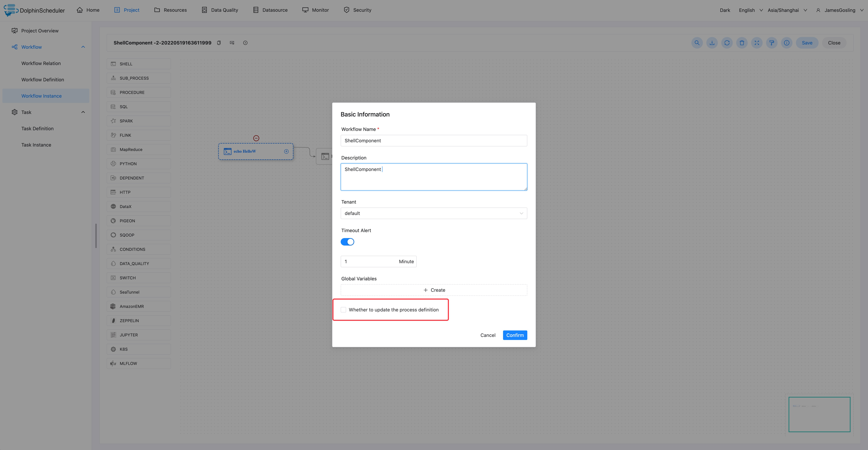Click Create under Global Variables
Image resolution: width=868 pixels, height=450 pixels.
434,290
